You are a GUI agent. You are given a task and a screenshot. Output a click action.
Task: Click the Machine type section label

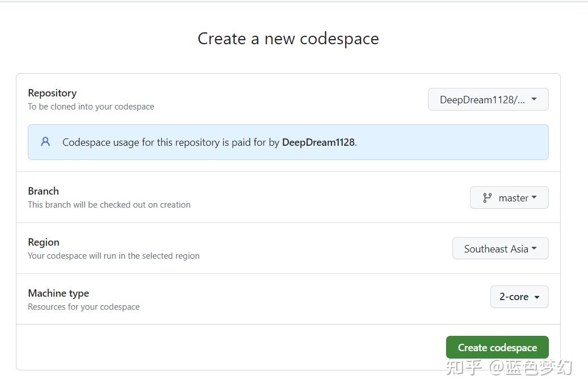point(58,293)
